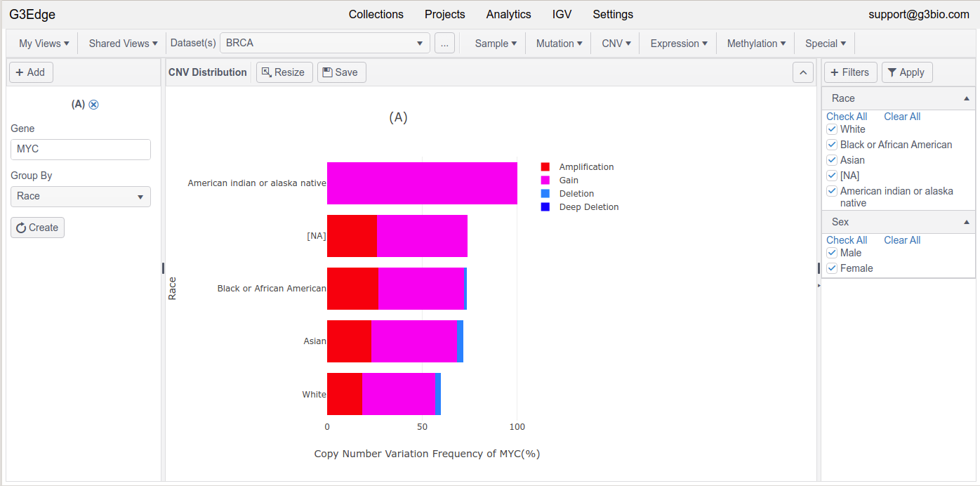Image resolution: width=980 pixels, height=486 pixels.
Task: Open the CNV dropdown menu
Action: pyautogui.click(x=616, y=44)
